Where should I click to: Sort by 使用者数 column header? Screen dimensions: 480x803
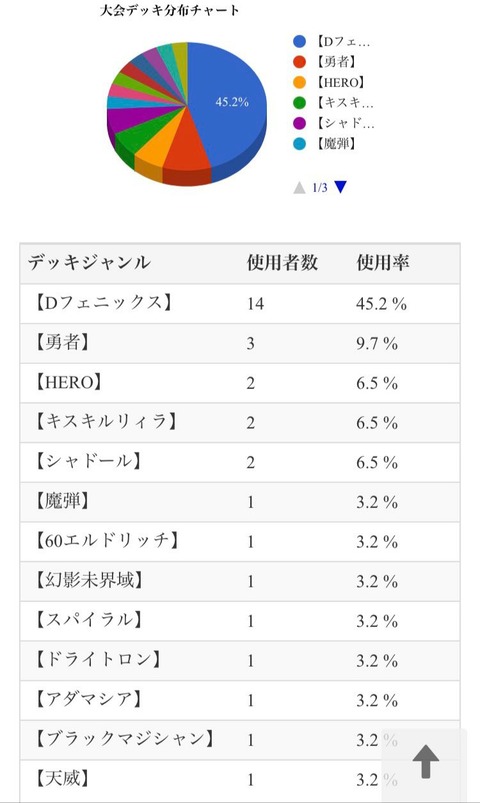(x=282, y=263)
